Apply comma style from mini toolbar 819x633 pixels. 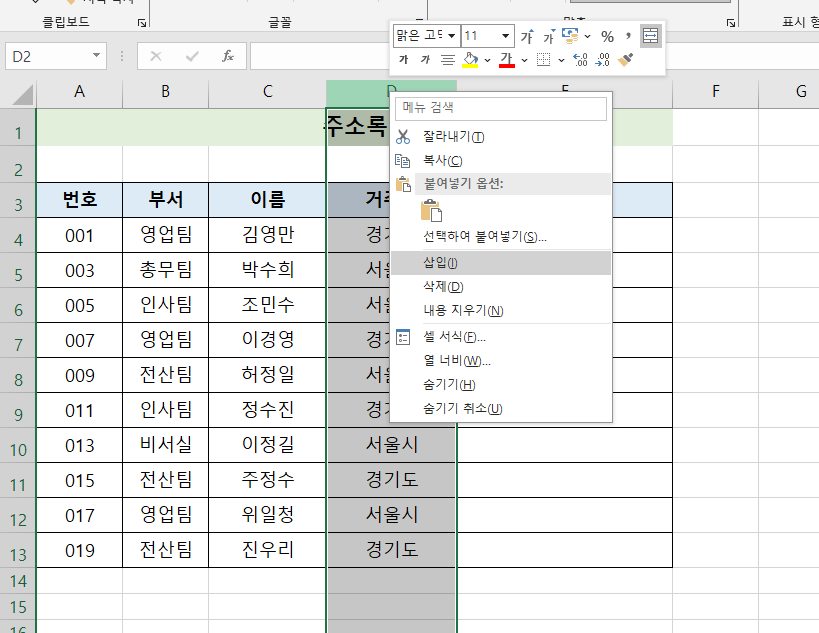click(628, 36)
